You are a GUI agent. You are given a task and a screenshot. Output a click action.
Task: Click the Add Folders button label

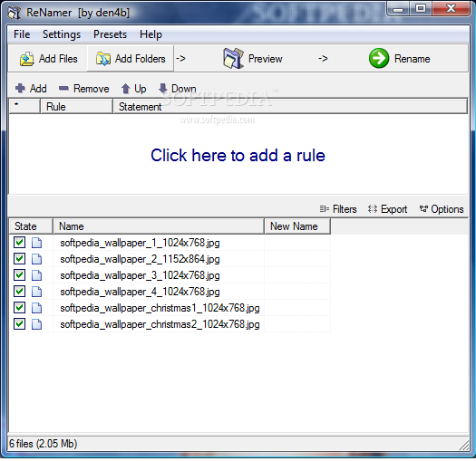click(140, 59)
